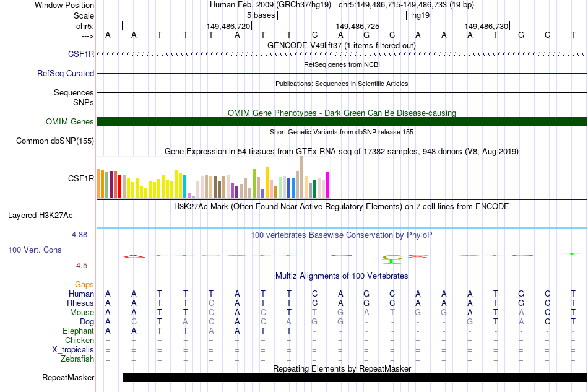Select the OMIM Genes track label
The image size is (588, 392).
(x=70, y=122)
